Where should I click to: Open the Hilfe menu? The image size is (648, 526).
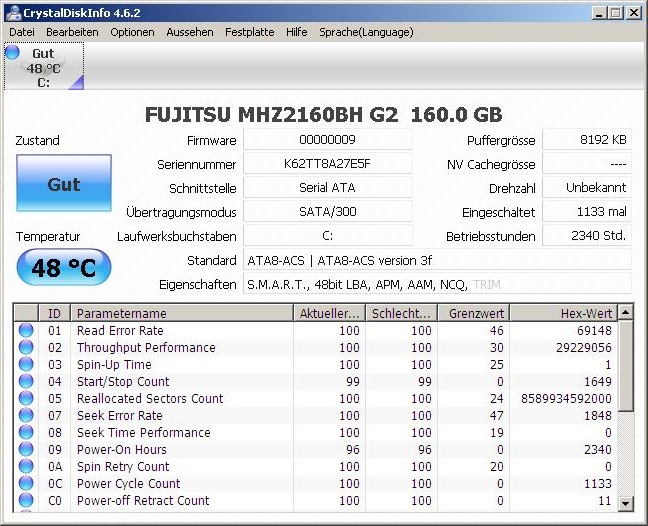click(296, 32)
